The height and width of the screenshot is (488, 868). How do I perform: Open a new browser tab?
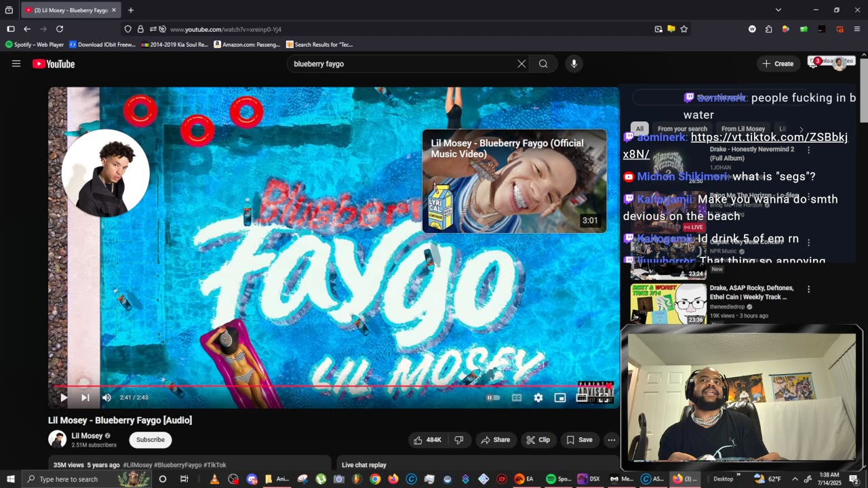[131, 10]
